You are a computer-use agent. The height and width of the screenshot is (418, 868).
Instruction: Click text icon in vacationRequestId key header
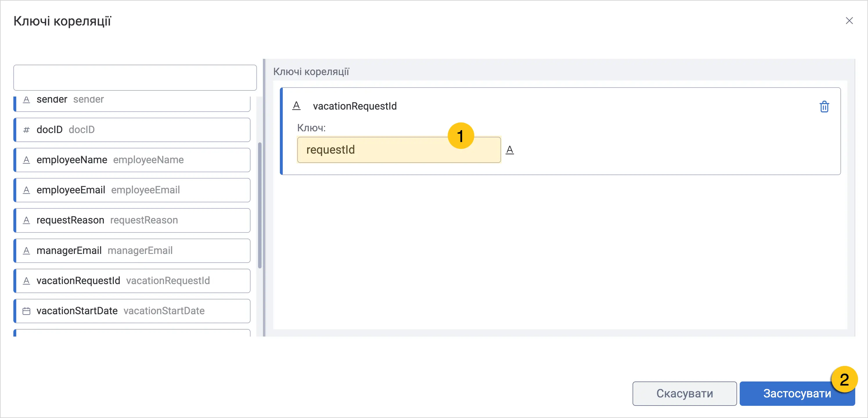pos(296,106)
